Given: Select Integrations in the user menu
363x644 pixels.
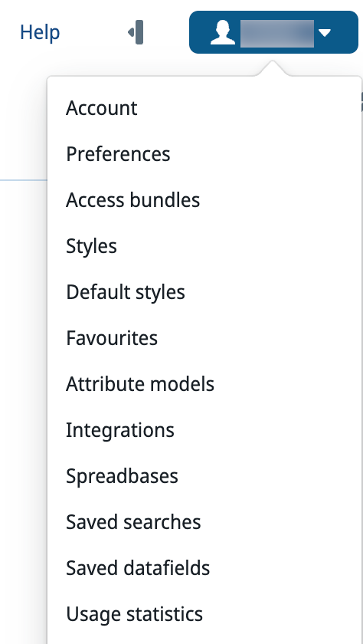Looking at the screenshot, I should pyautogui.click(x=120, y=430).
